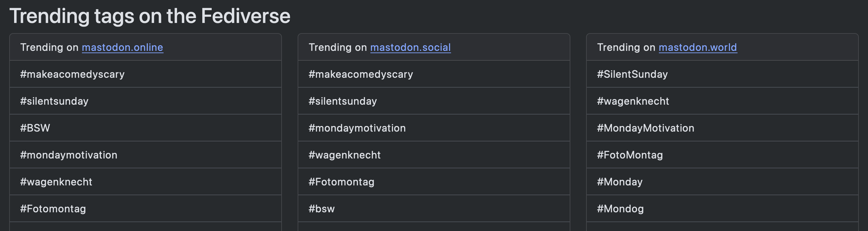
Task: Select #mondaymotivation under mastodon.online
Action: [146, 155]
